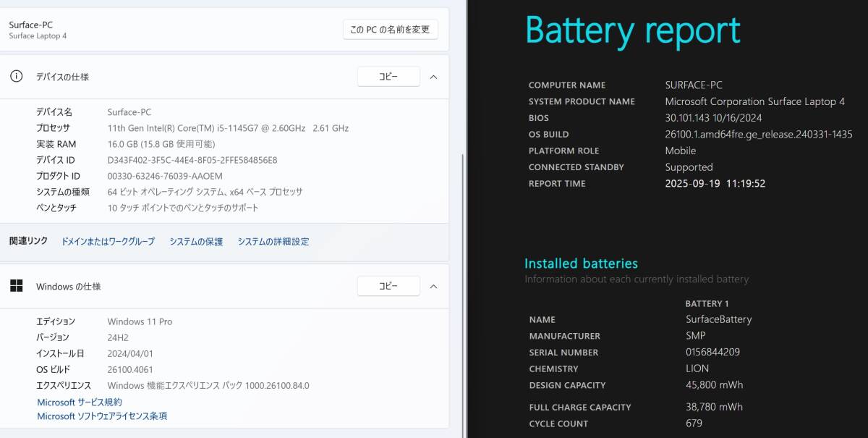Select the デバイス ID value D343F402 text
868x438 pixels.
pos(192,160)
